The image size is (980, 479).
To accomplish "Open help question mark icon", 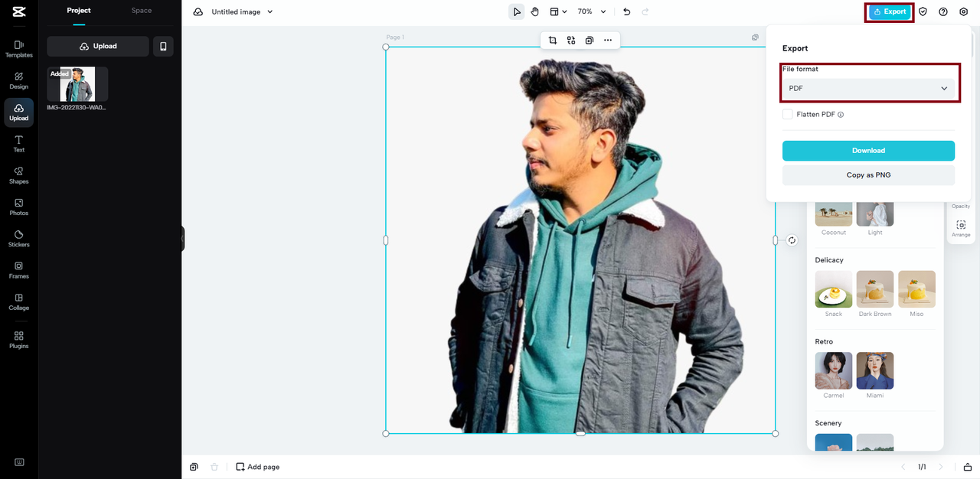I will [x=943, y=11].
